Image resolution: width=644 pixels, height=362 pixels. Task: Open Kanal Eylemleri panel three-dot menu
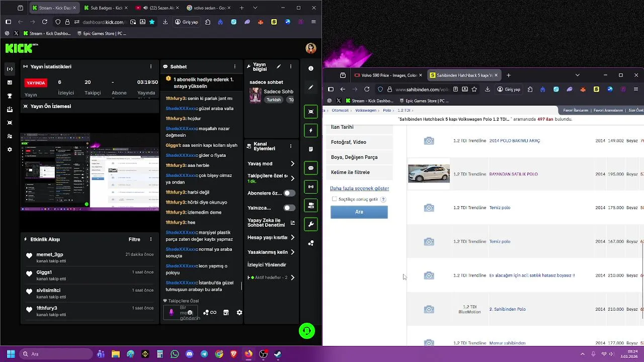(x=290, y=146)
